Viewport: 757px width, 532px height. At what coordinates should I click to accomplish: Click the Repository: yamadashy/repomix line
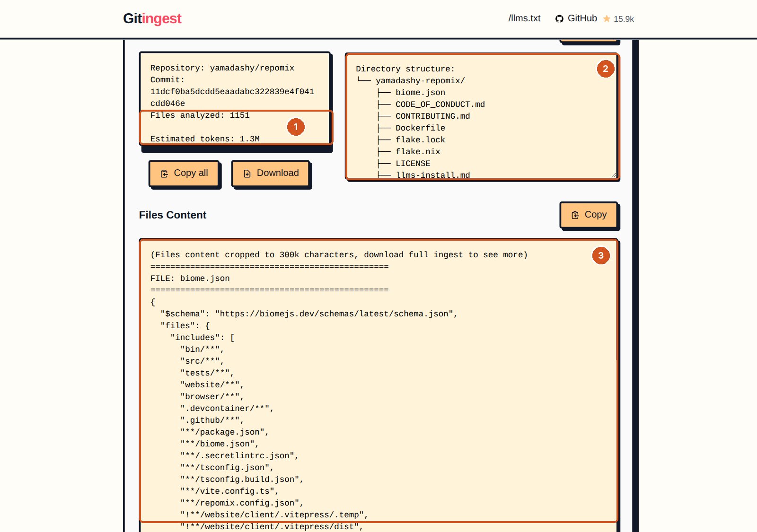[222, 68]
